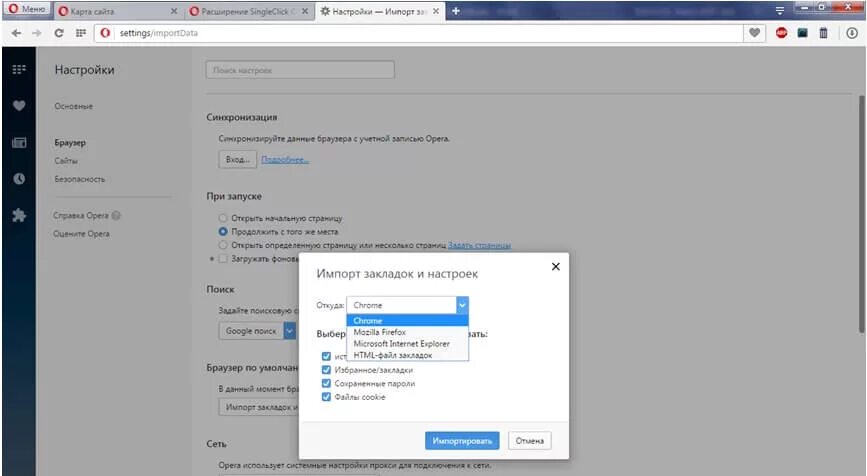Click the Импортировать button
The width and height of the screenshot is (867, 476).
pos(462,441)
